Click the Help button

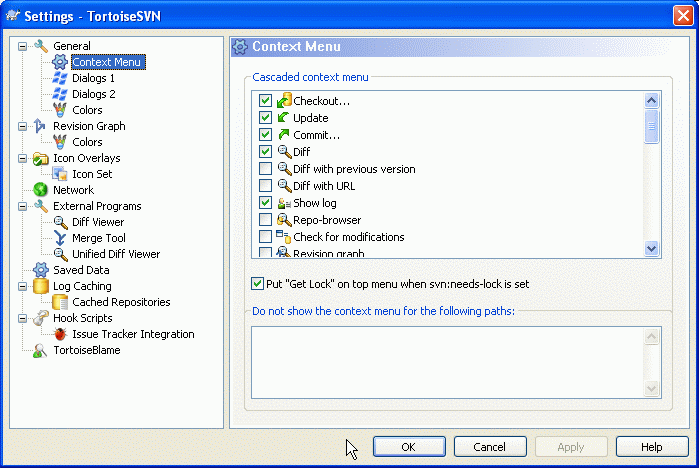pos(652,447)
